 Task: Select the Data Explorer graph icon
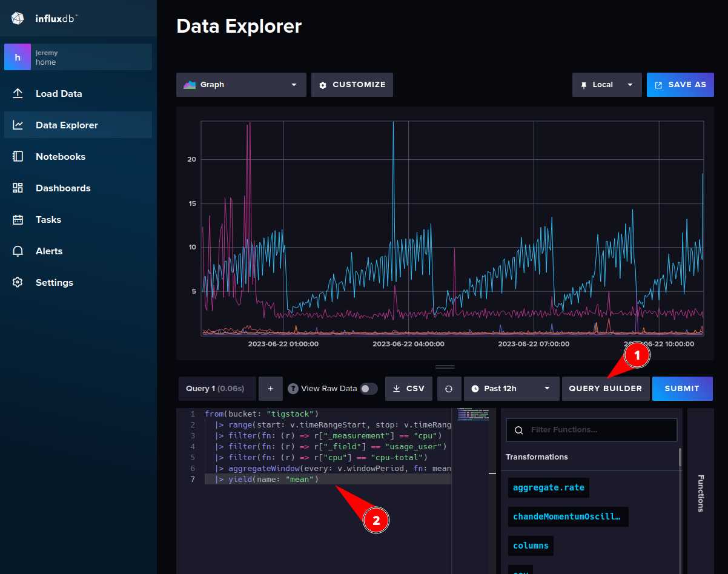click(17, 125)
